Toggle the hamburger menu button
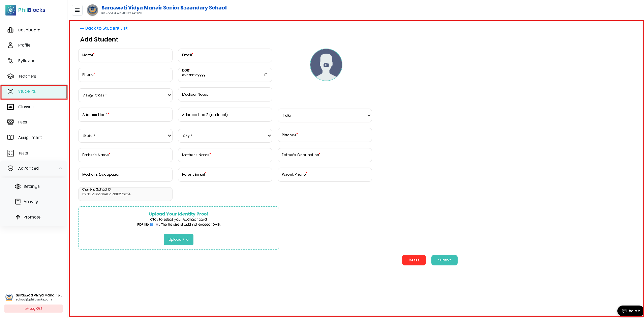644x318 pixels. [77, 10]
